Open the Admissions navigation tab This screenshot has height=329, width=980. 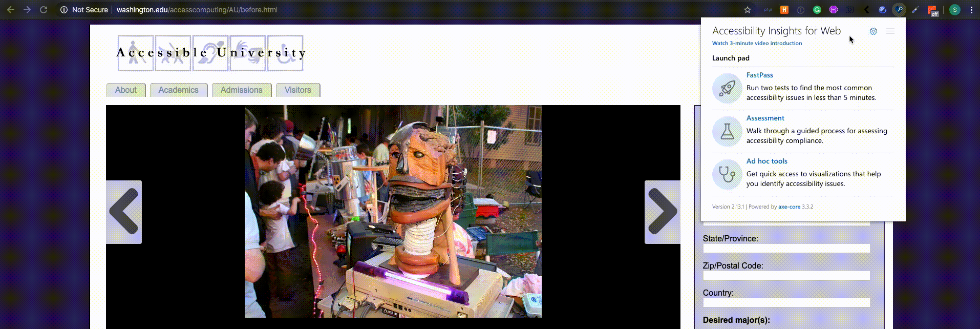(241, 90)
